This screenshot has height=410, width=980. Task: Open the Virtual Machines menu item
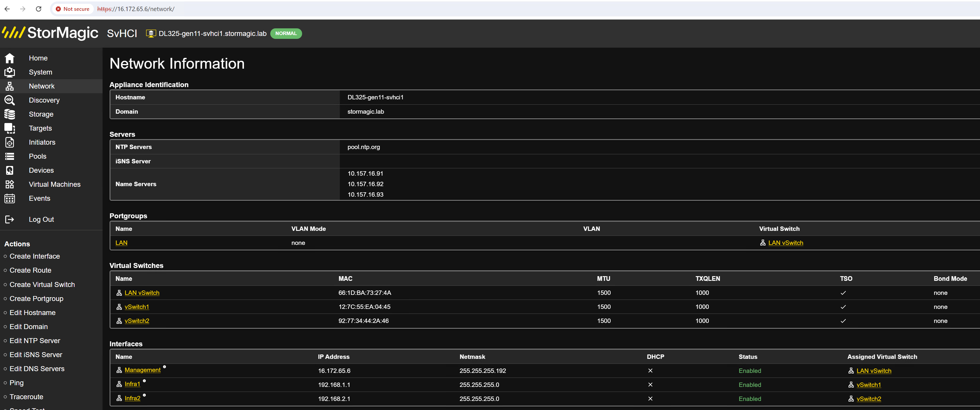pos(54,184)
